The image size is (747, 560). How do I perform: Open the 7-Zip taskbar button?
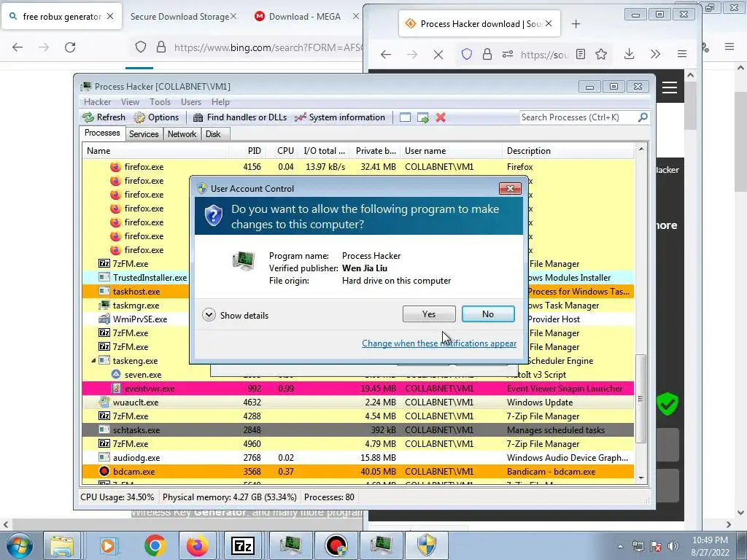click(242, 545)
